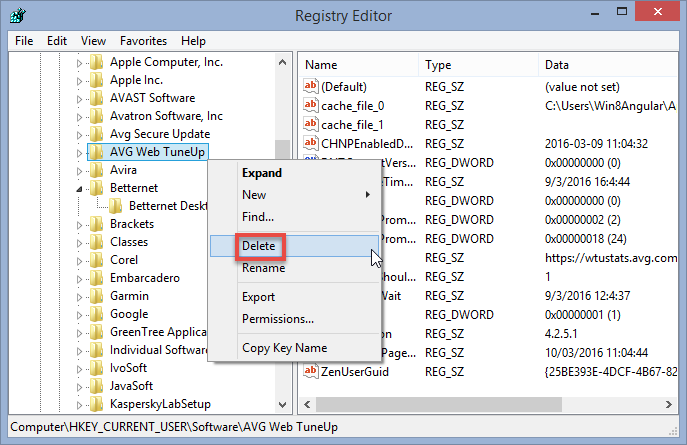Click the data value 4.2.5.1
Screen dimensions: 687x445
pos(561,334)
